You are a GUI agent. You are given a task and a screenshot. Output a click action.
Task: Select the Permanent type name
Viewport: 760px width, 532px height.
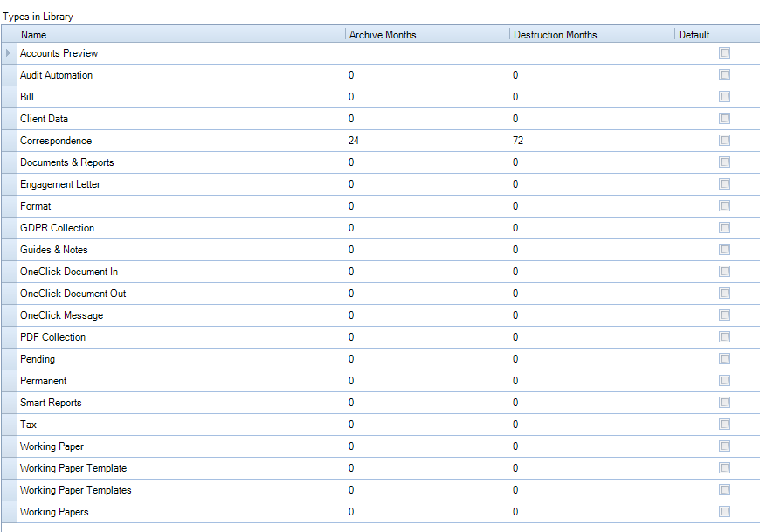click(43, 380)
